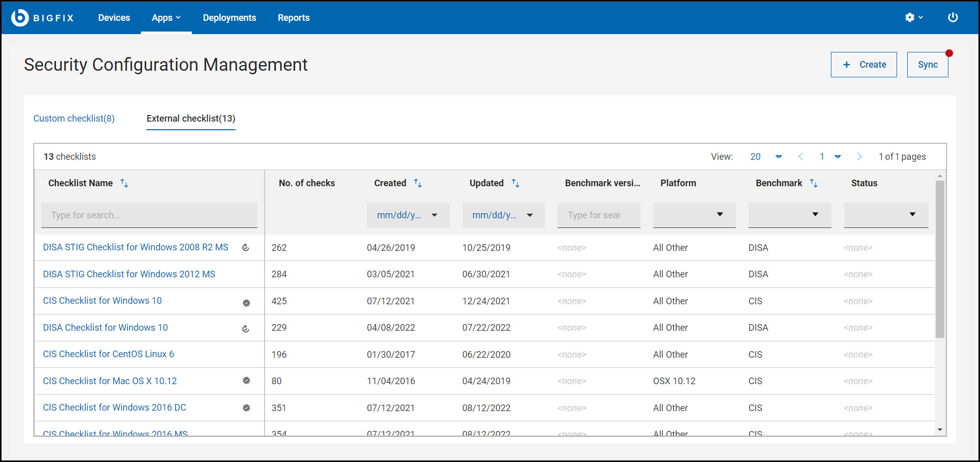Switch to Custom checklist(8) tab

coord(74,119)
